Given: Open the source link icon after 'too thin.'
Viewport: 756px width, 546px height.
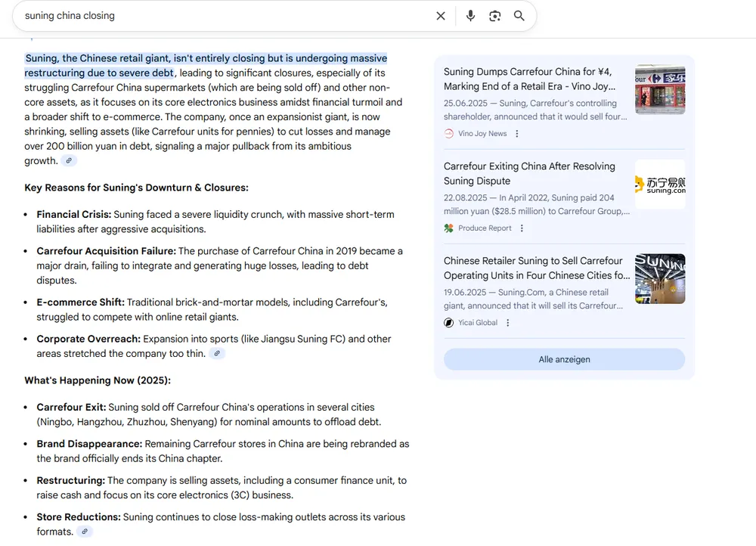Looking at the screenshot, I should (x=217, y=354).
